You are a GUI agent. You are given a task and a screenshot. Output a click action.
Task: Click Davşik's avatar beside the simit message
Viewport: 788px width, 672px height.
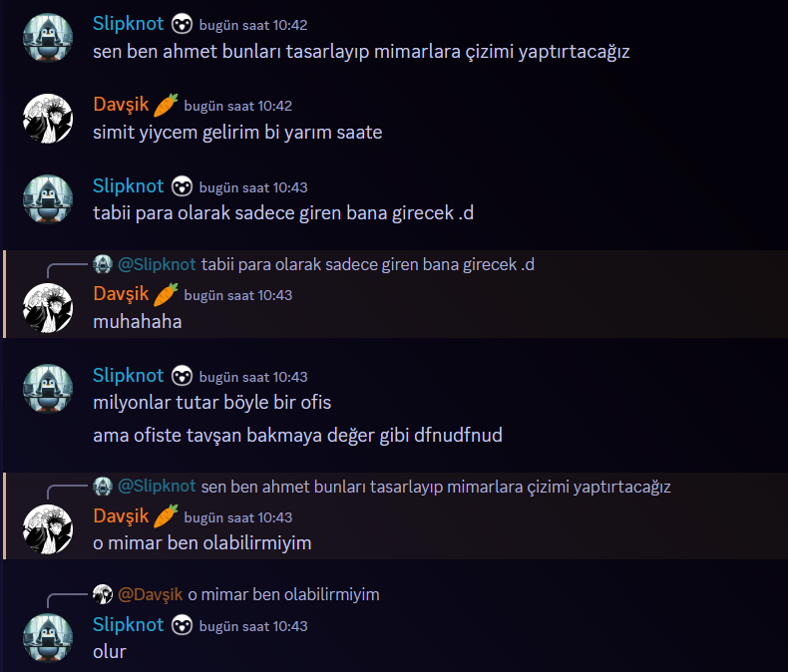click(x=48, y=119)
